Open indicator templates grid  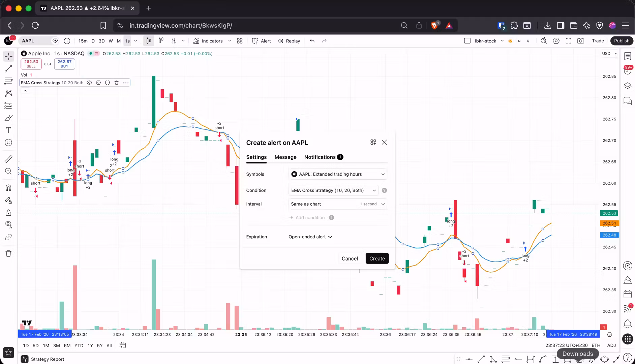point(240,41)
